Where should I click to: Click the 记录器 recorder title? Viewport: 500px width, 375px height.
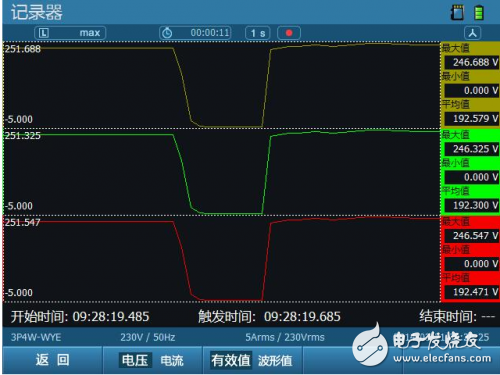(37, 12)
